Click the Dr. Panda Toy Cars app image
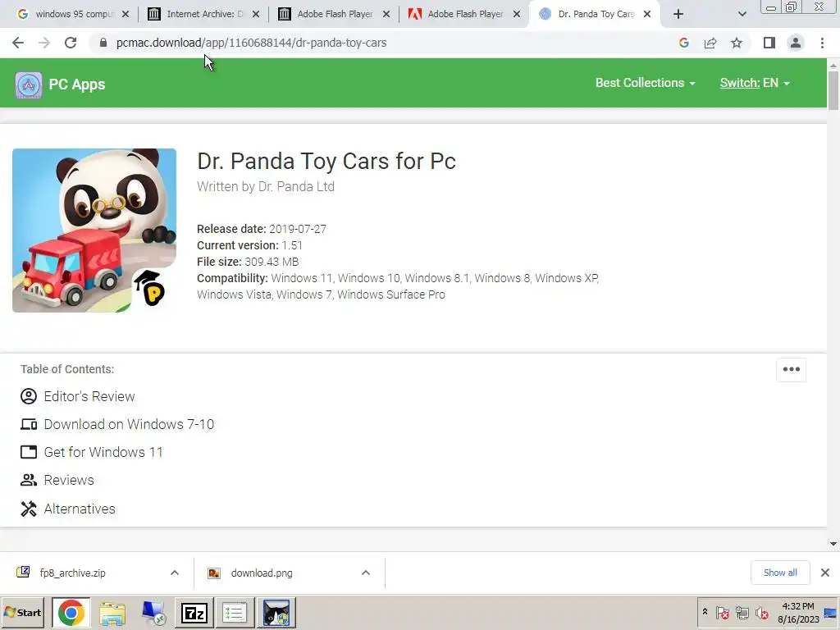Image resolution: width=840 pixels, height=630 pixels. pyautogui.click(x=94, y=231)
